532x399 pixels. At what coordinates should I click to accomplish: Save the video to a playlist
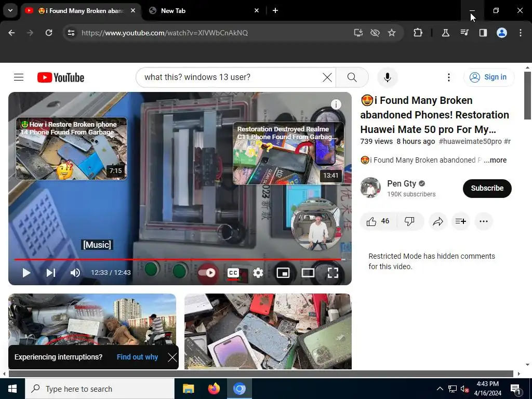(461, 221)
